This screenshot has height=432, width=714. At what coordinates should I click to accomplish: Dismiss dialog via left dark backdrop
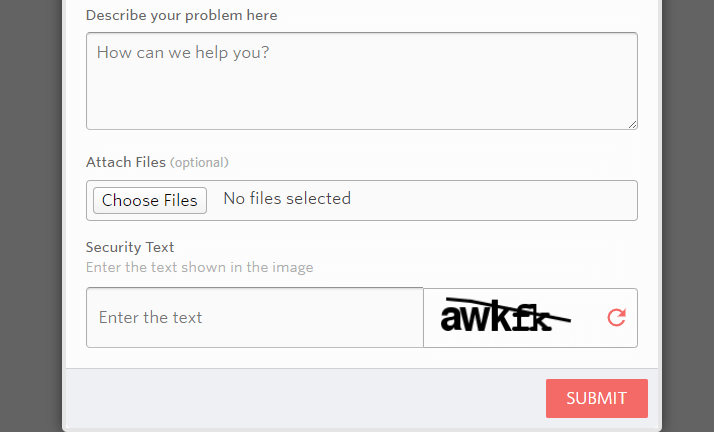[x=31, y=216]
